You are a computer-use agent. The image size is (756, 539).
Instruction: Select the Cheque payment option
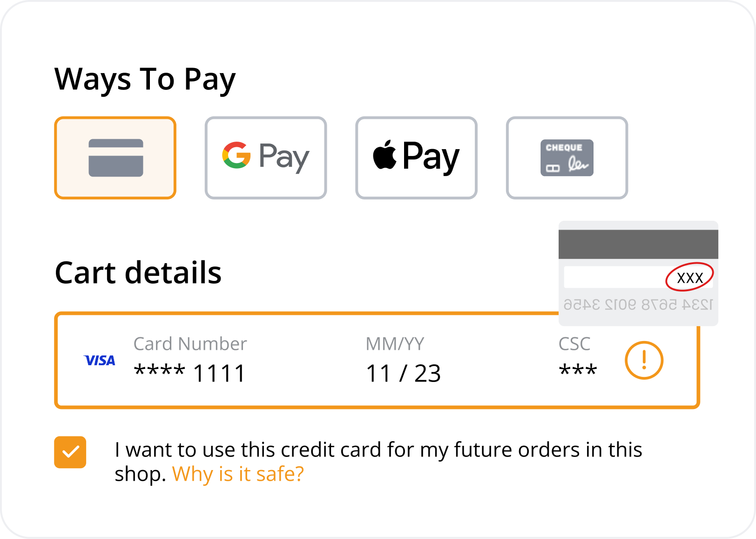[567, 158]
